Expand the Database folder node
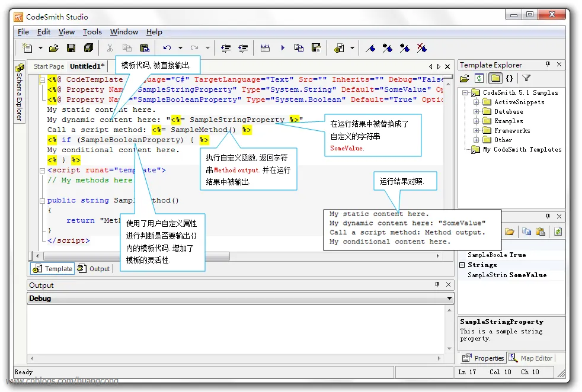Image resolution: width=582 pixels, height=392 pixels. [x=476, y=111]
